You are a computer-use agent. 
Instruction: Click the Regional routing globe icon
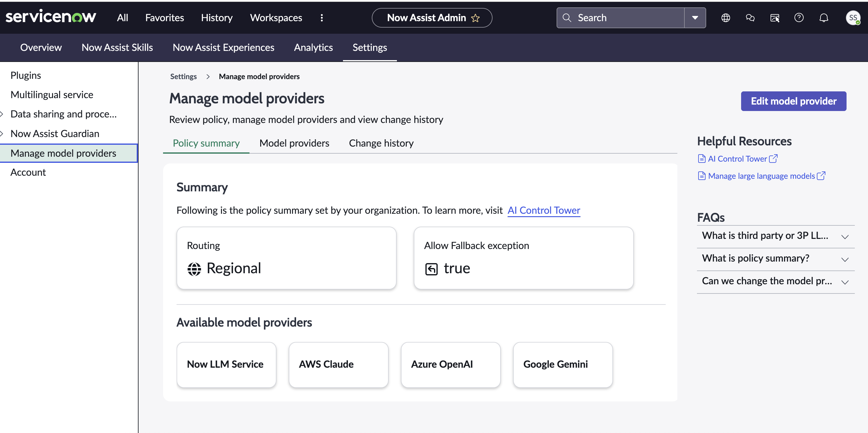tap(194, 269)
